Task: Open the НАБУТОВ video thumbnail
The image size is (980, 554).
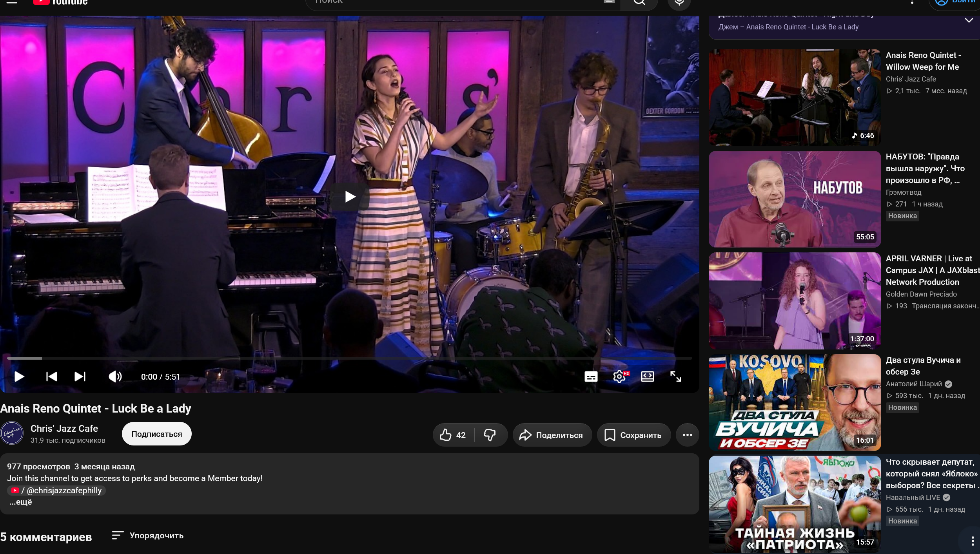Action: click(x=795, y=199)
